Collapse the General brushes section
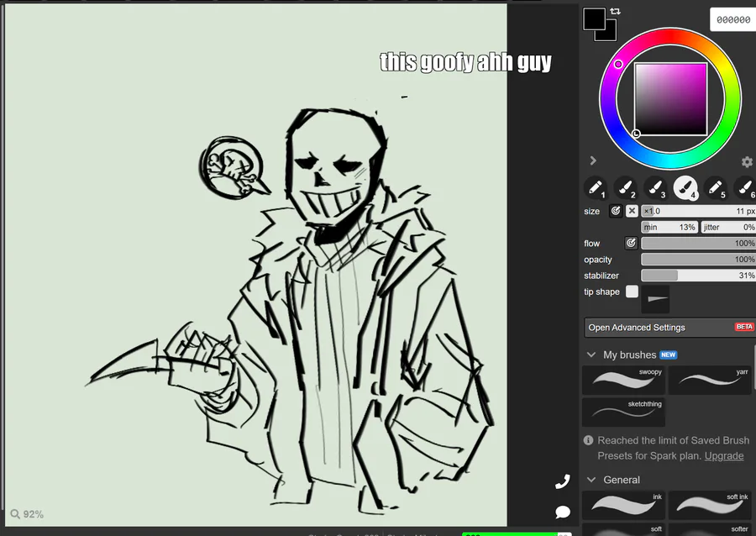Image resolution: width=756 pixels, height=536 pixels. click(591, 480)
